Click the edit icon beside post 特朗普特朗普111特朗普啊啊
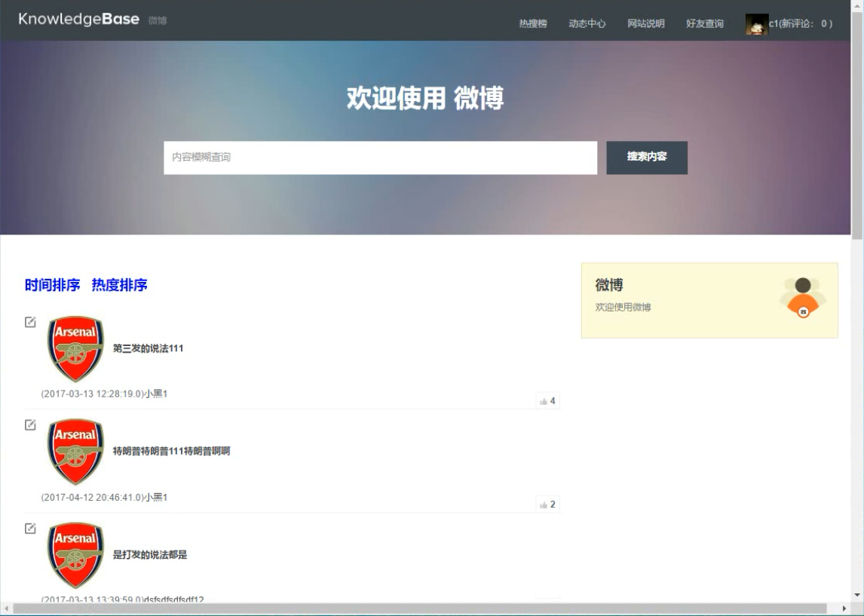 [x=30, y=424]
